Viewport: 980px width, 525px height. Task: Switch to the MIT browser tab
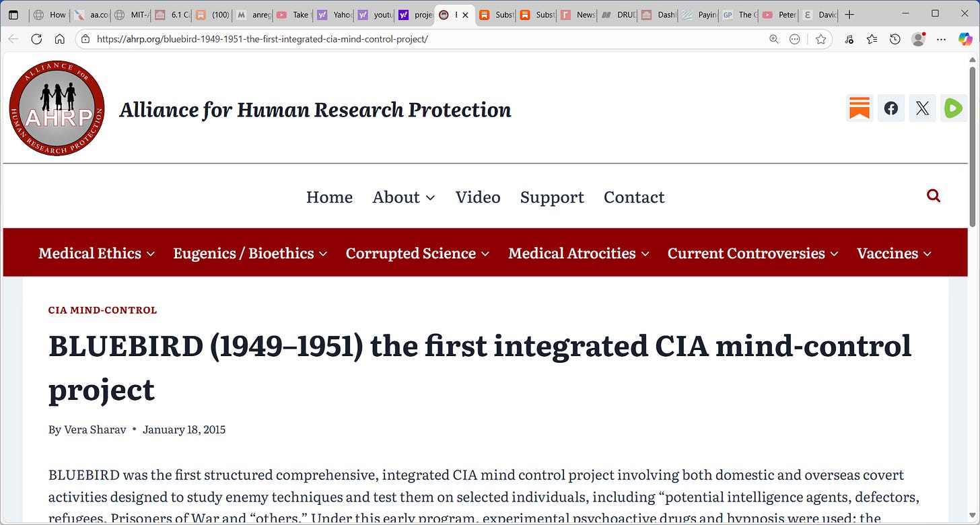(x=131, y=15)
